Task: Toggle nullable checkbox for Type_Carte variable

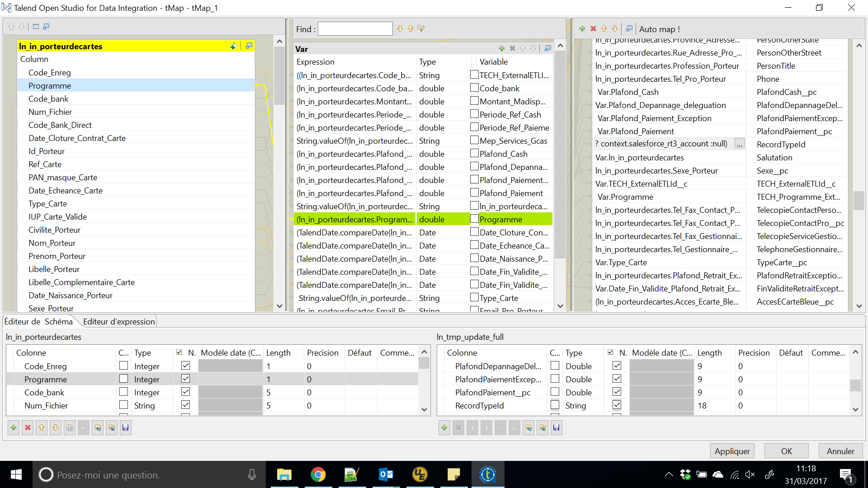Action: coord(474,297)
